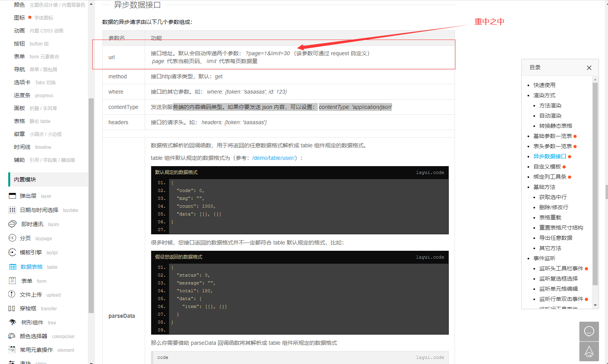Click the 表单 form module icon

pos(12,281)
